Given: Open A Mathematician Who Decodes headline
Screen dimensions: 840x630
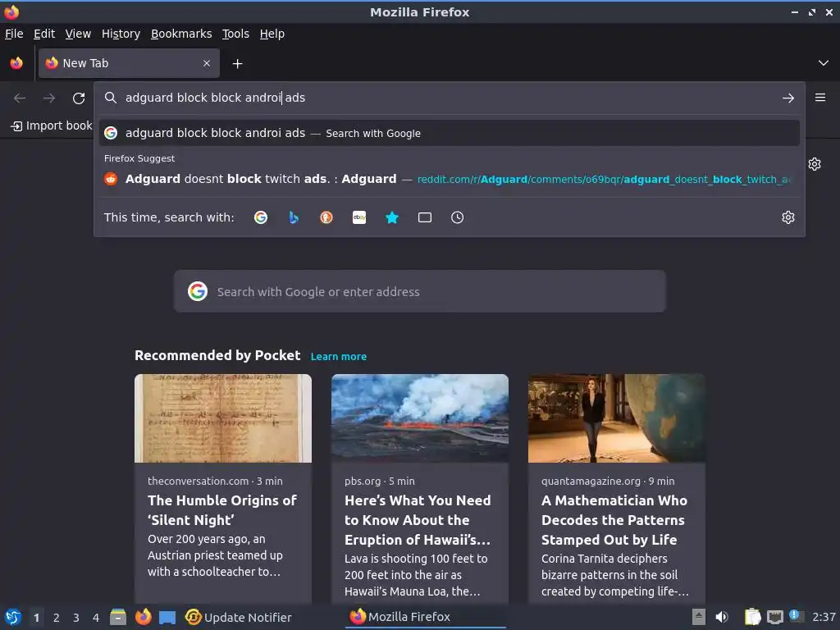Looking at the screenshot, I should (x=614, y=519).
